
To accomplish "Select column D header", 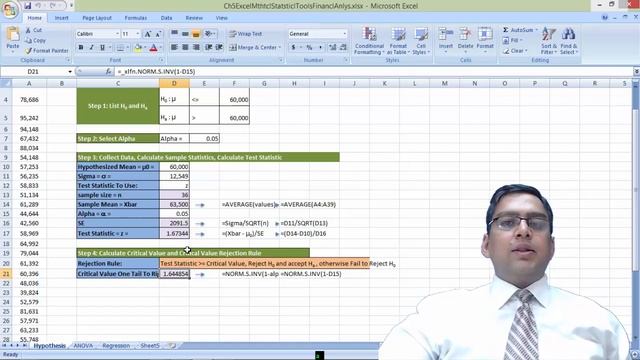I will pyautogui.click(x=174, y=83).
